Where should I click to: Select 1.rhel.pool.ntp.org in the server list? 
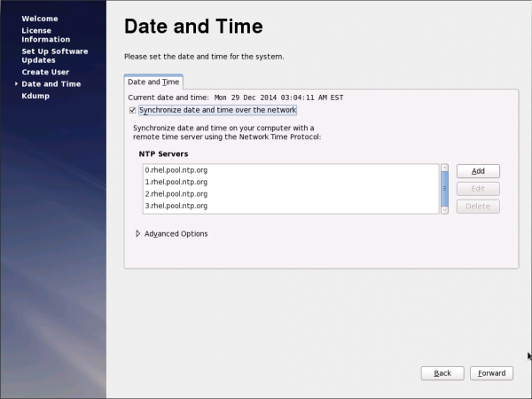pos(176,182)
